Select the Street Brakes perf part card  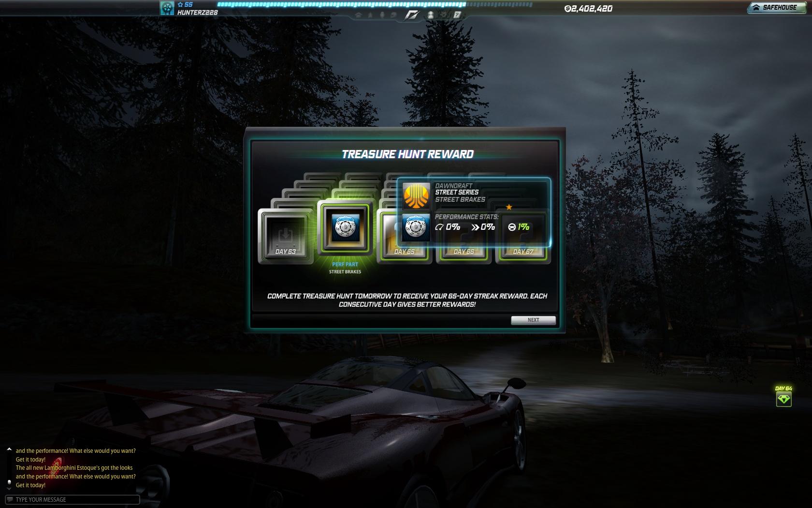(345, 227)
